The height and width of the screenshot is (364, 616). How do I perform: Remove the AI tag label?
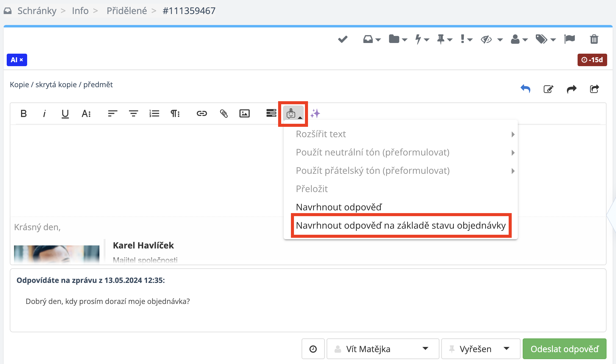21,60
